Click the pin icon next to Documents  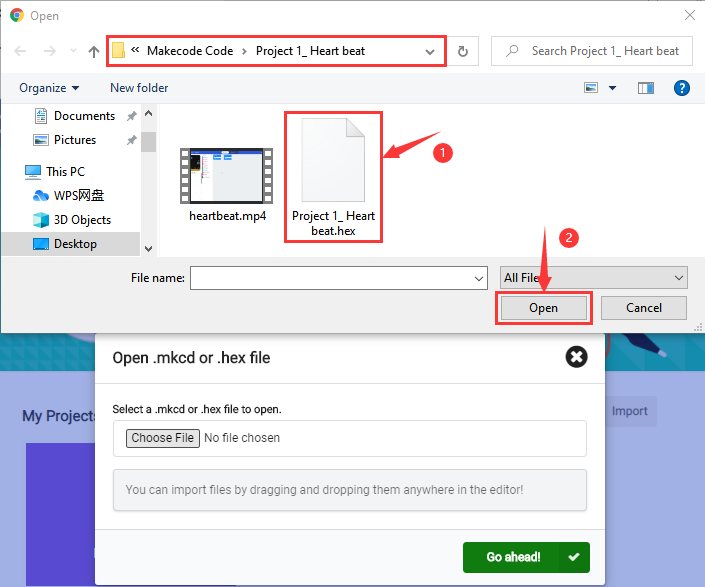coord(131,116)
